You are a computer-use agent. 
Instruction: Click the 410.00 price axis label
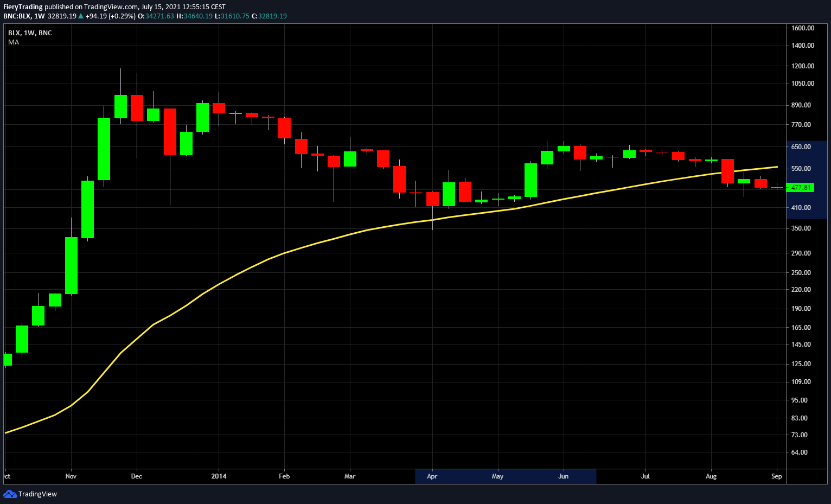coord(801,208)
